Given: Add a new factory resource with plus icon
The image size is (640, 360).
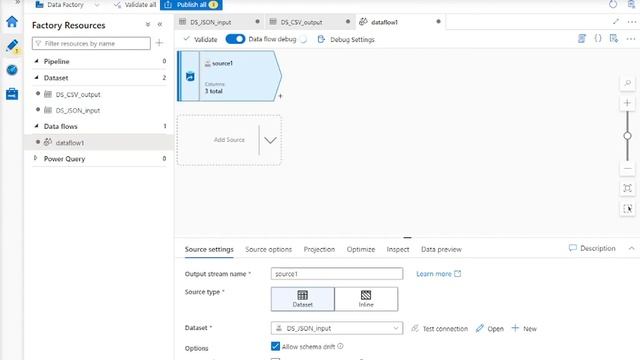Looking at the screenshot, I should [159, 43].
